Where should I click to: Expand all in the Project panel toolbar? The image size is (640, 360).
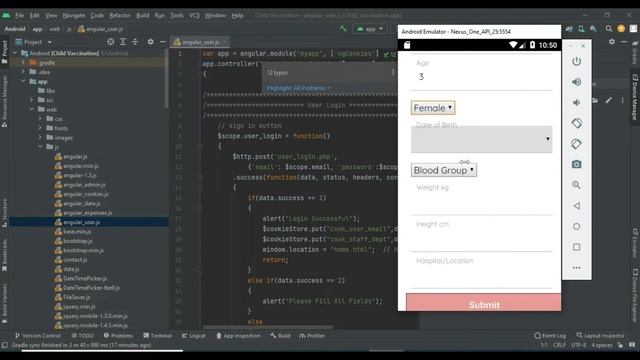(x=123, y=42)
